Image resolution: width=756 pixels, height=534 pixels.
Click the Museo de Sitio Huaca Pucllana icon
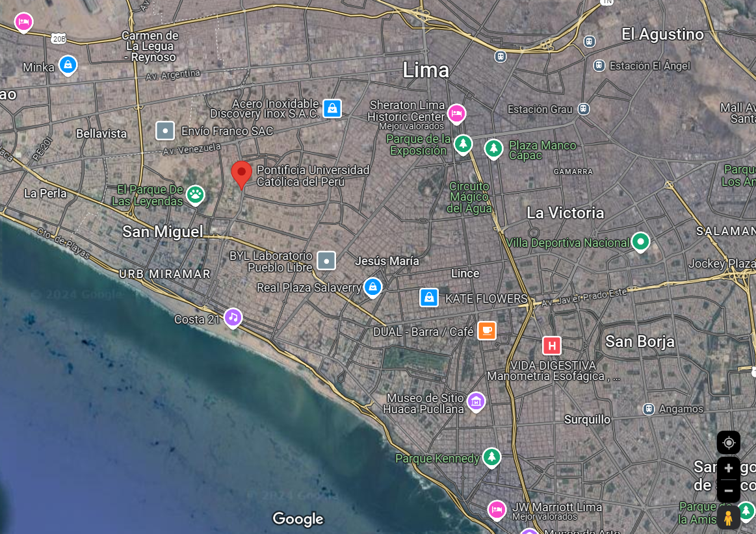(476, 402)
